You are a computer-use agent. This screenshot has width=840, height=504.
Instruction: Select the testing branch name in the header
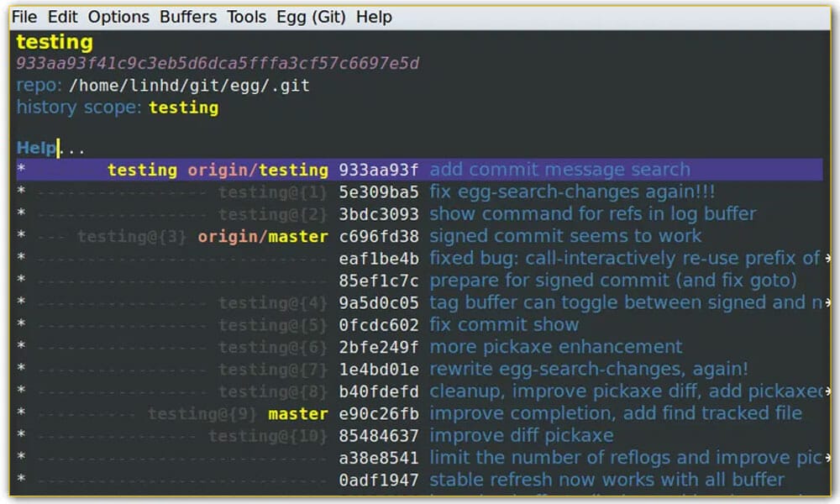pyautogui.click(x=55, y=42)
